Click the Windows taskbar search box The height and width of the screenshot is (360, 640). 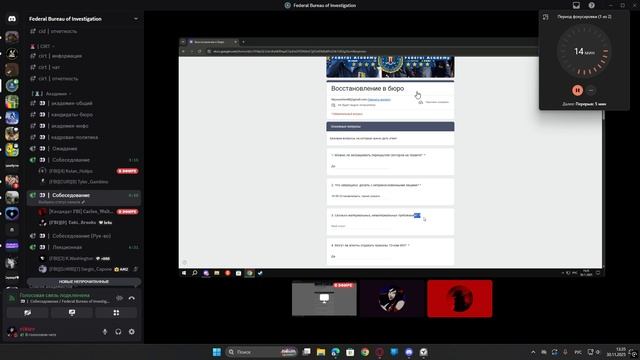click(261, 352)
